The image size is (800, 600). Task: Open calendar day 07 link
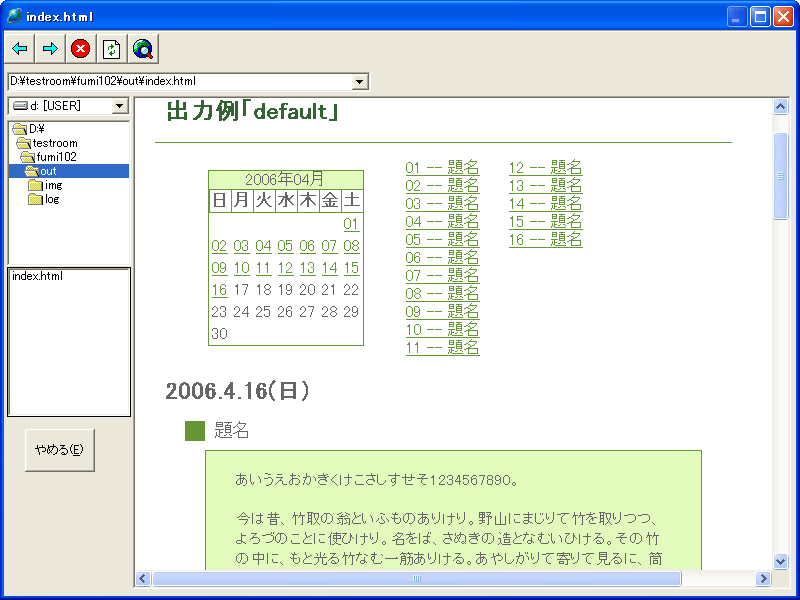pyautogui.click(x=329, y=246)
